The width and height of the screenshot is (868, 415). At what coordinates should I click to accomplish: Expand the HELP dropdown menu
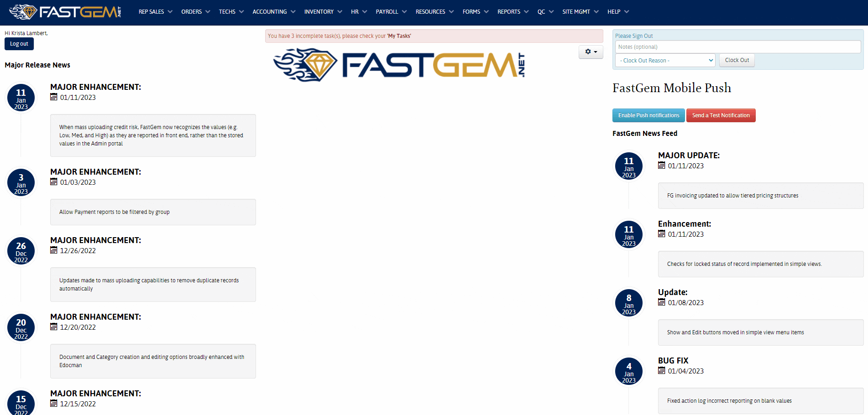[x=618, y=12]
